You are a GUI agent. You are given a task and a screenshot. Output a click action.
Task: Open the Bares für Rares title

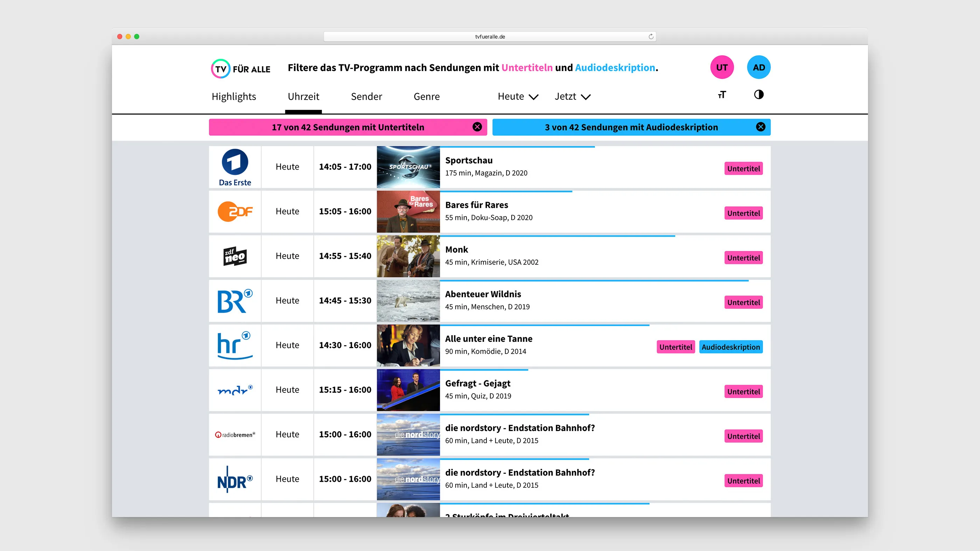coord(476,205)
